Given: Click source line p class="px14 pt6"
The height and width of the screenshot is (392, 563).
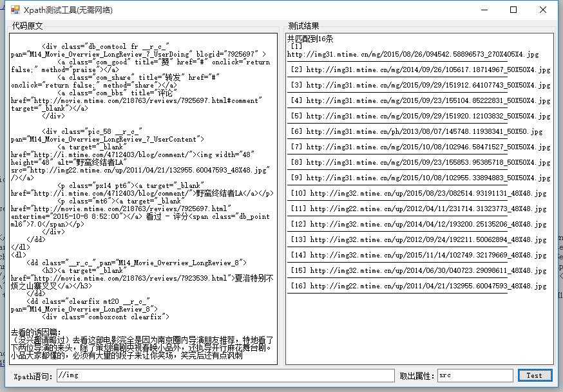Looking at the screenshot, I should 131,185.
